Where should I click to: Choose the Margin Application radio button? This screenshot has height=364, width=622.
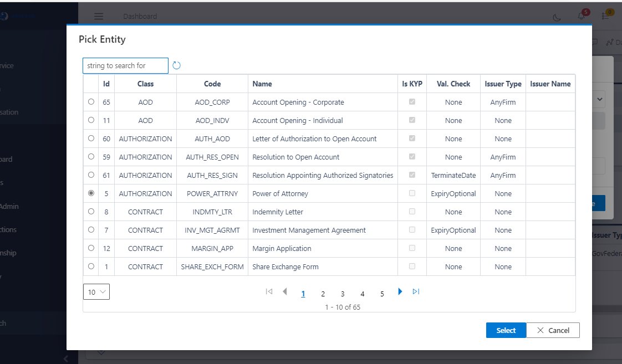[x=91, y=248]
